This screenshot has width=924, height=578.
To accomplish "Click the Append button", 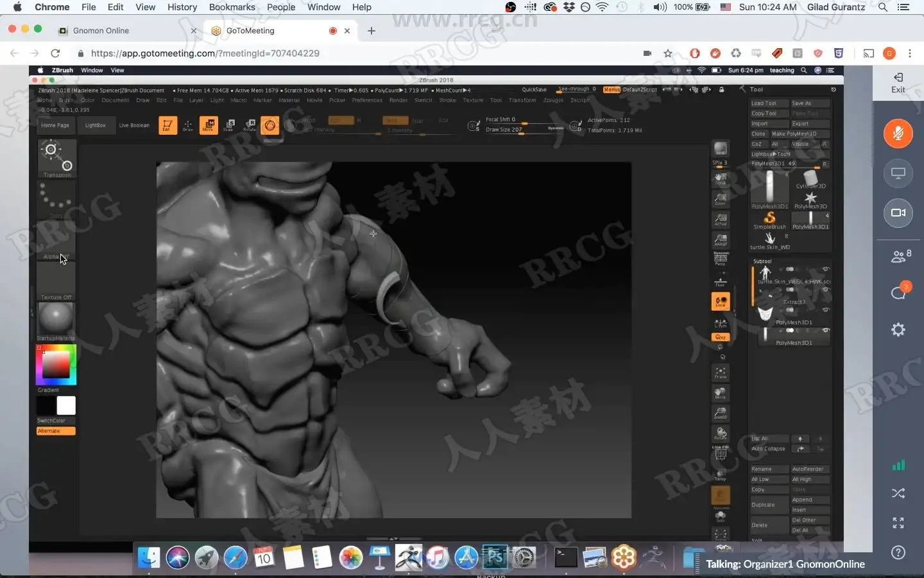I will pyautogui.click(x=810, y=500).
